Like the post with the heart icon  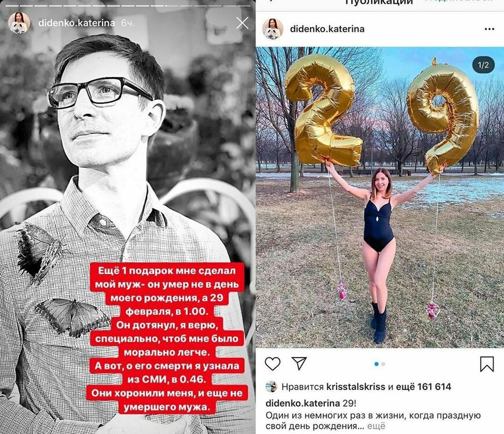click(x=273, y=364)
